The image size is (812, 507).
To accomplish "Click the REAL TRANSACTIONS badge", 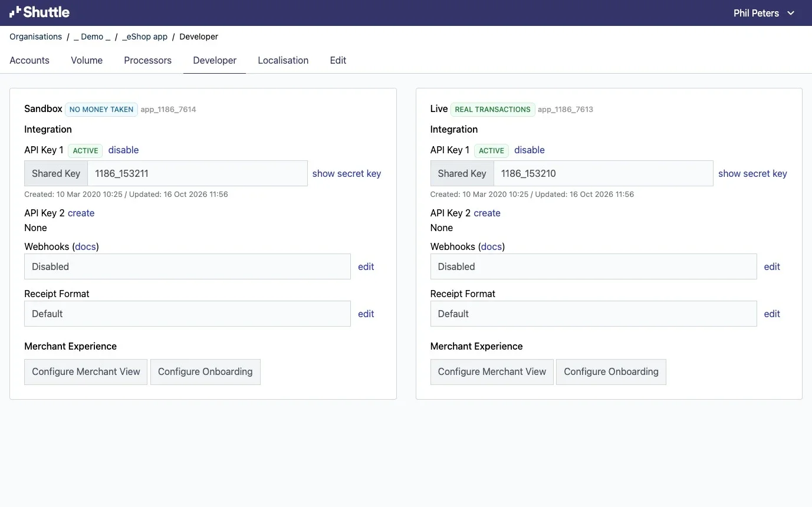I will point(493,109).
